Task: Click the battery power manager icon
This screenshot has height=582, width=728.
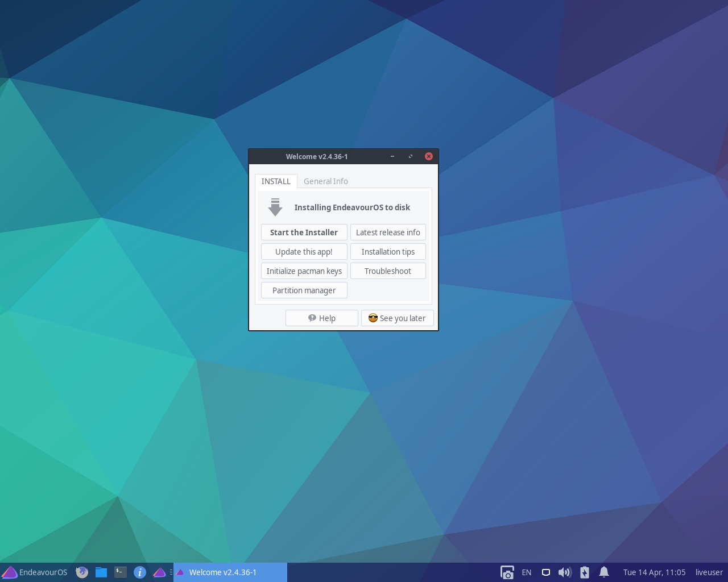Action: [x=585, y=572]
